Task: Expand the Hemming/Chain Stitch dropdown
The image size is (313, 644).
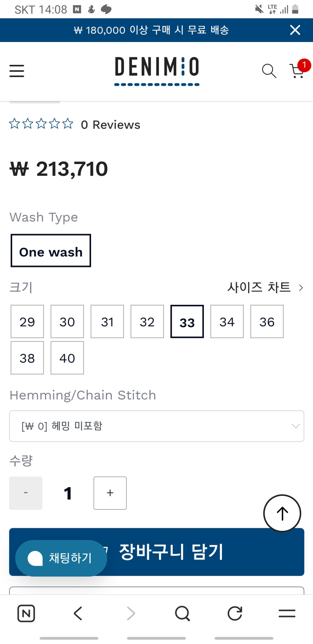Action: (x=157, y=426)
